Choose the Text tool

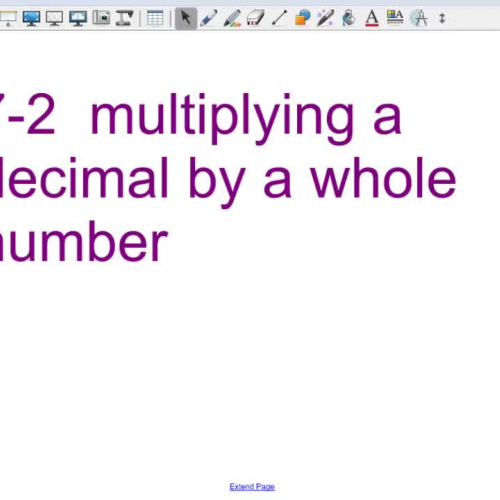pos(372,18)
